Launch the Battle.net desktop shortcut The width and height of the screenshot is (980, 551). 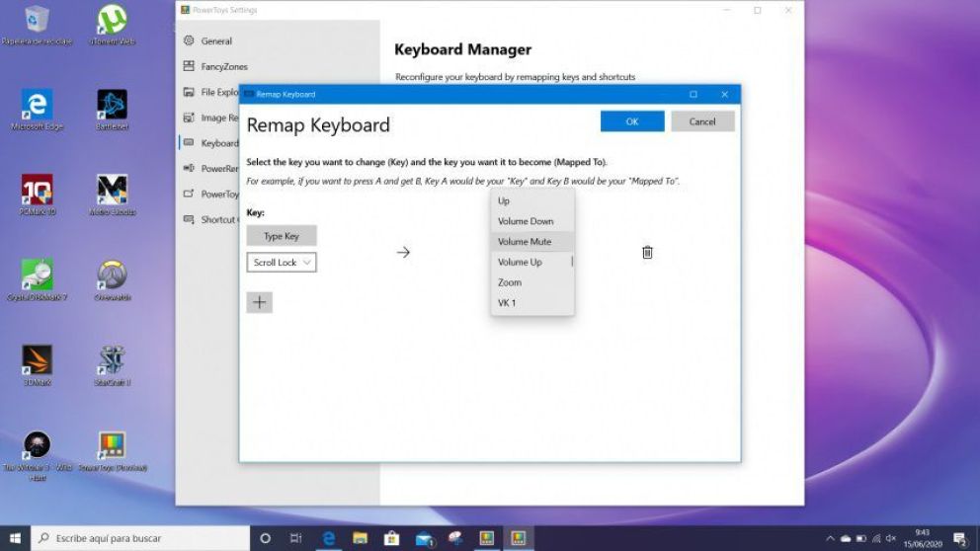pyautogui.click(x=113, y=110)
